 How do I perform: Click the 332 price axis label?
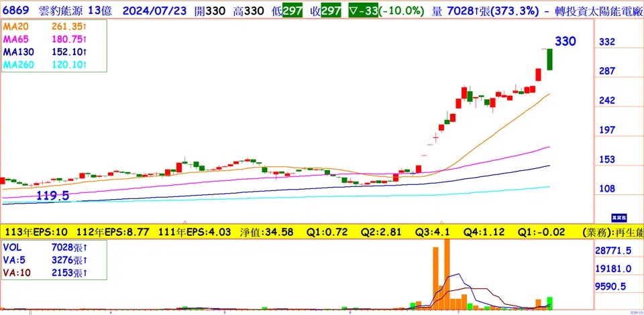tap(606, 42)
